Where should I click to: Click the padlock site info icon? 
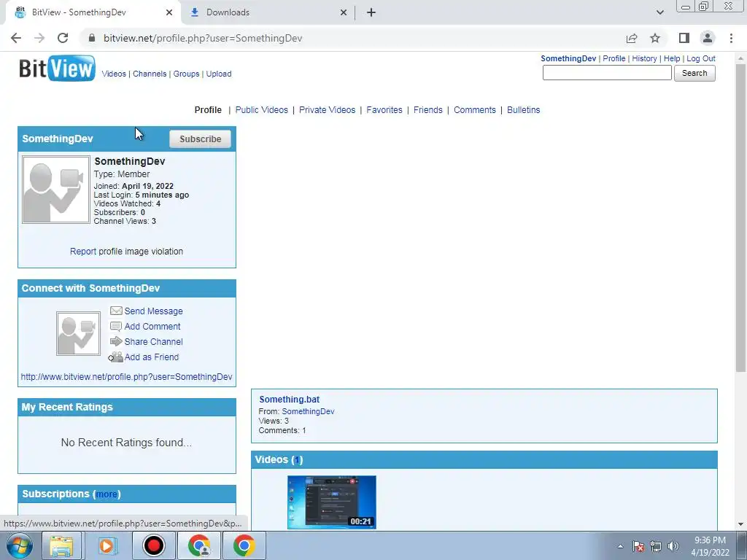[92, 38]
